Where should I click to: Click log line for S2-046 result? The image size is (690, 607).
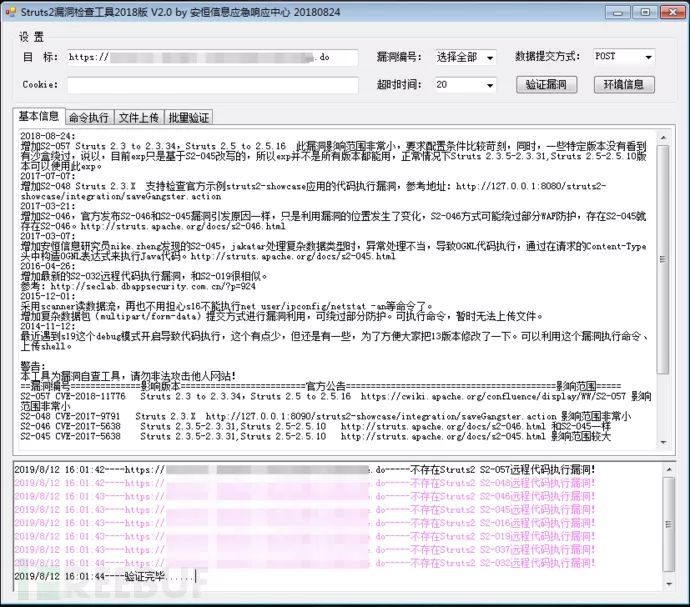[x=305, y=496]
